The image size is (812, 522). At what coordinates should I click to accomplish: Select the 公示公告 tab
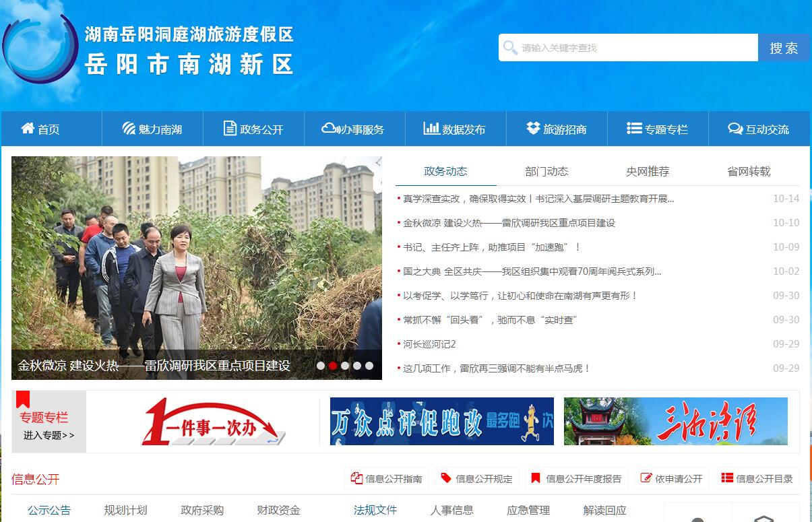[49, 510]
